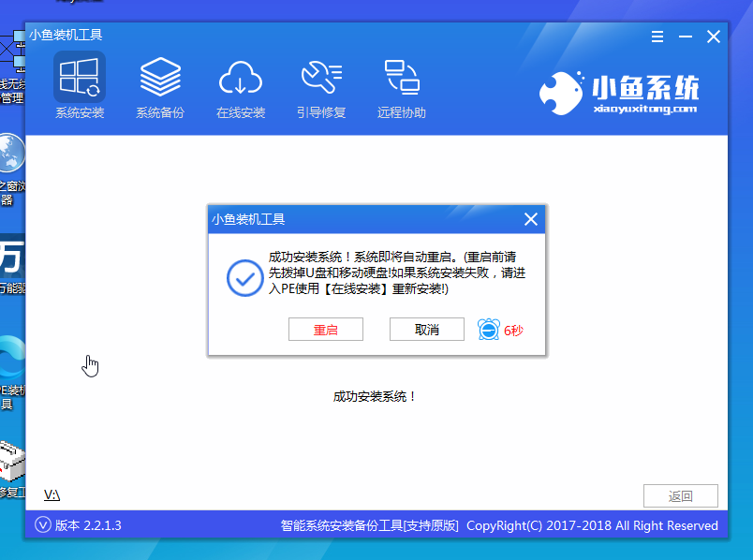Click the red 6秒 countdown text
This screenshot has width=753, height=560.
(x=514, y=331)
